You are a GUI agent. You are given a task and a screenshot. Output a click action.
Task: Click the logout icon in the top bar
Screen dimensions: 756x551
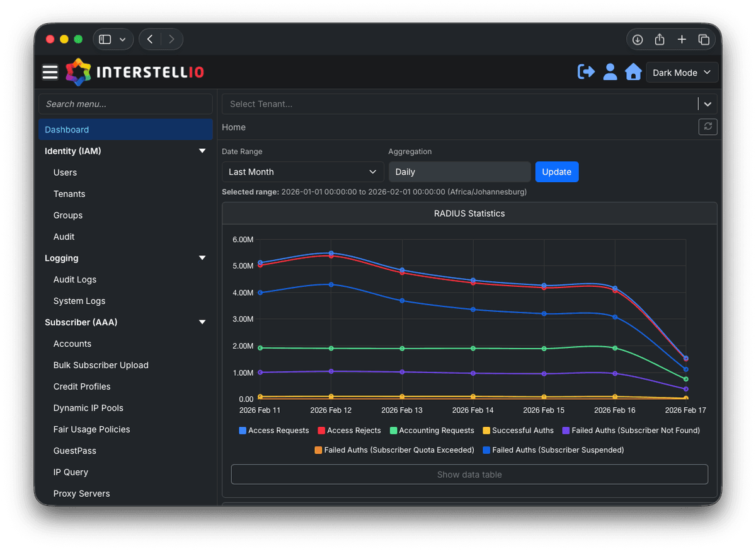point(585,72)
